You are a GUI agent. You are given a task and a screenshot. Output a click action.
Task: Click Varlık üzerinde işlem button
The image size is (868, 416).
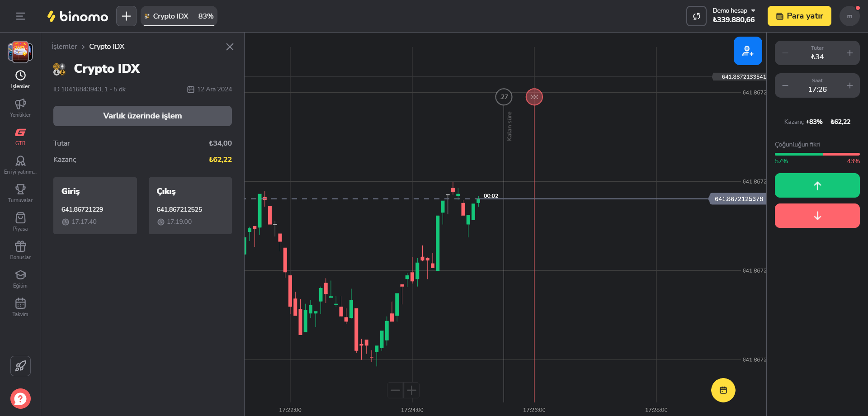[x=142, y=116]
